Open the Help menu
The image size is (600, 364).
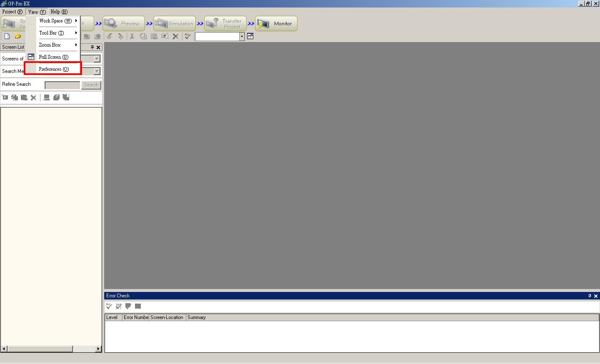coord(59,12)
